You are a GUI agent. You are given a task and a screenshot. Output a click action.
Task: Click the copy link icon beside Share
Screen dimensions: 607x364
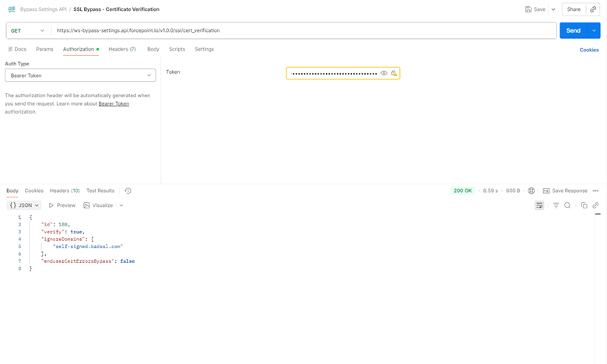(593, 9)
